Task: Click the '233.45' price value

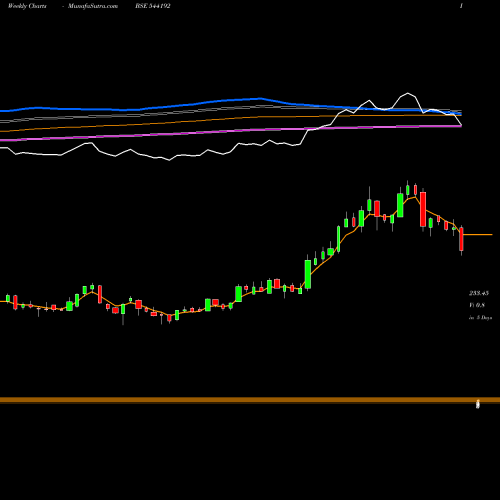Action: pyautogui.click(x=479, y=293)
